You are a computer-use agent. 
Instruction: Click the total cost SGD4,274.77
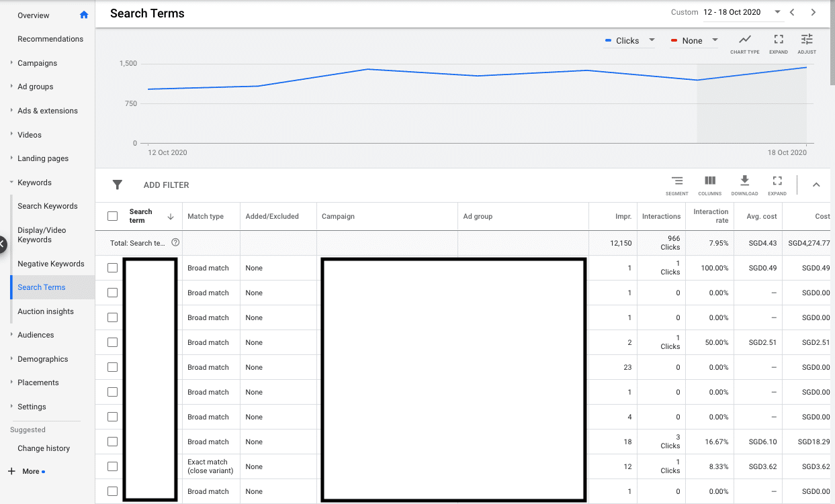(809, 243)
